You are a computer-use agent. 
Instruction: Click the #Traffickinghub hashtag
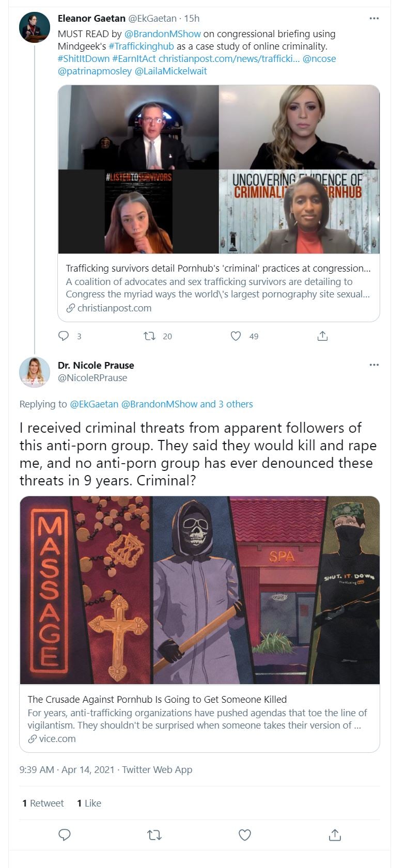tap(141, 46)
